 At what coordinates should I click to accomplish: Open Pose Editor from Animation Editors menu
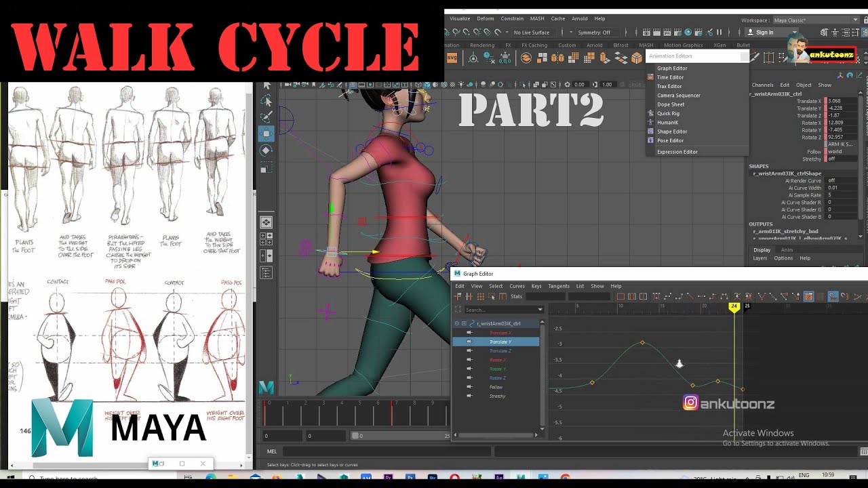click(x=670, y=140)
